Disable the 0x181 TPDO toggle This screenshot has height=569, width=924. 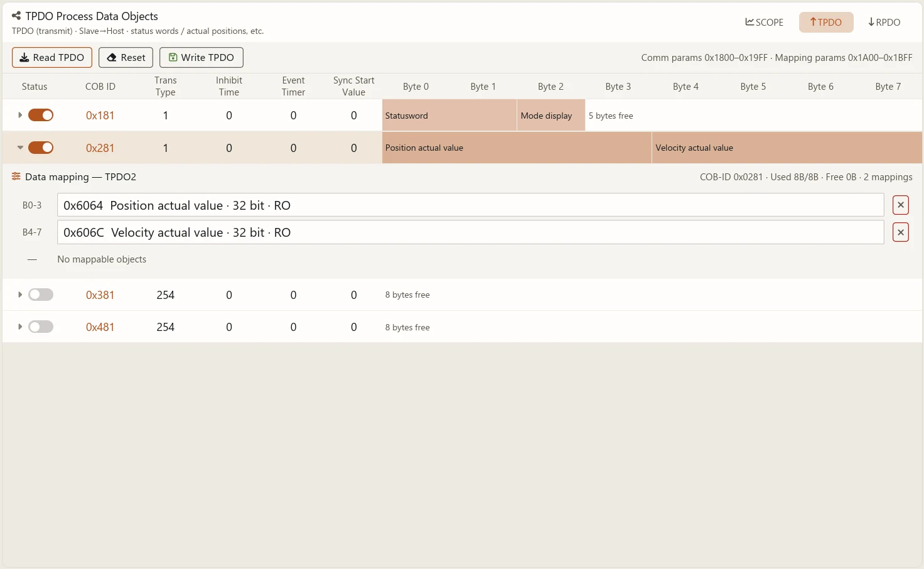[41, 115]
